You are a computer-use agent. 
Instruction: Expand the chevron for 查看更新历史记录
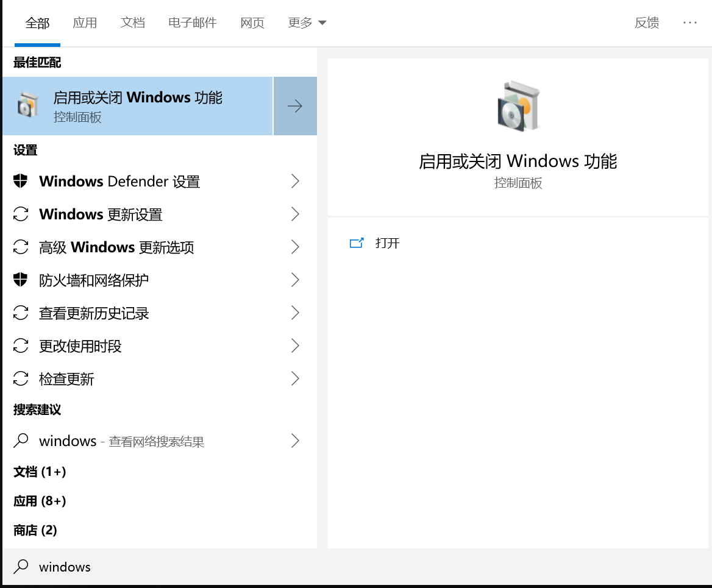[295, 313]
